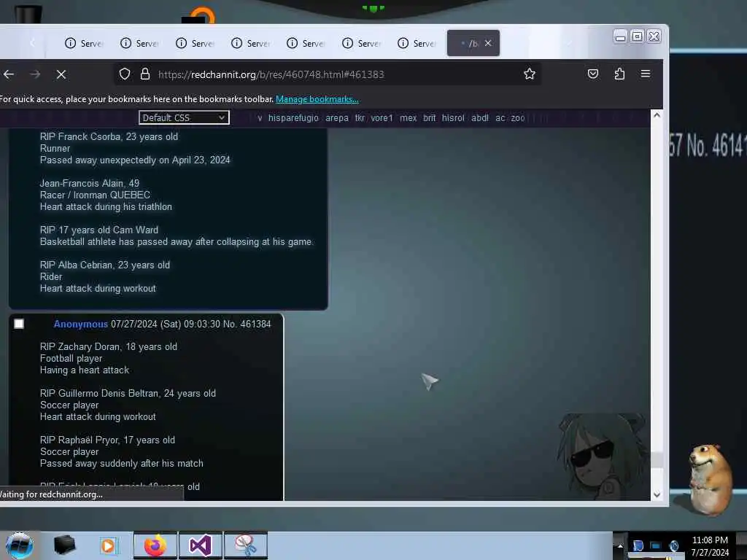Open the tracking protection shield icon
747x560 pixels.
tap(124, 74)
